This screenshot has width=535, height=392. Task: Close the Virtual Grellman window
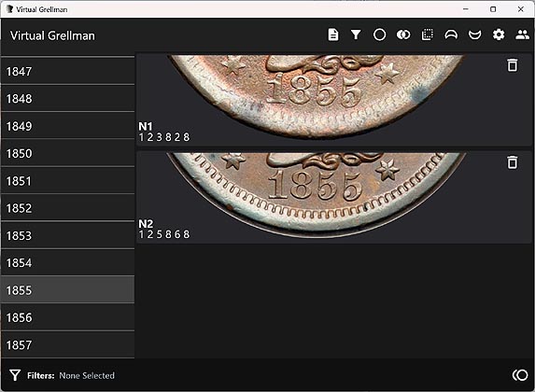[521, 9]
